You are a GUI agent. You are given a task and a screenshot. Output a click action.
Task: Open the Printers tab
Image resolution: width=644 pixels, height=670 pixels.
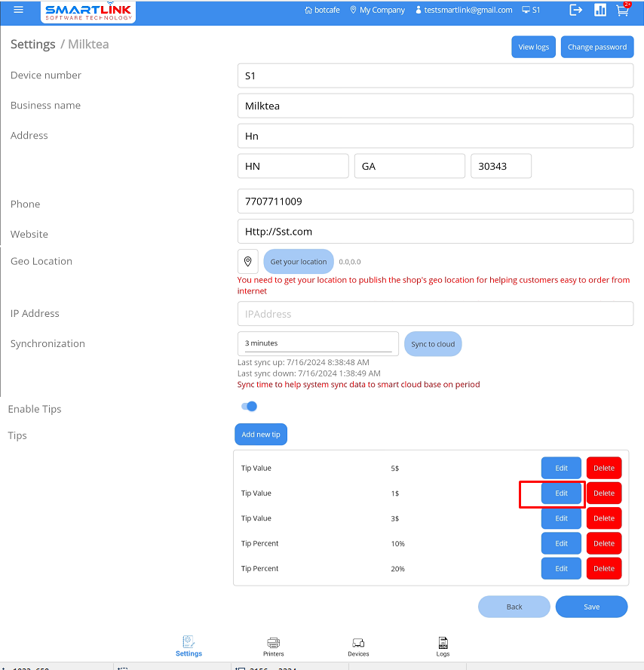(274, 646)
